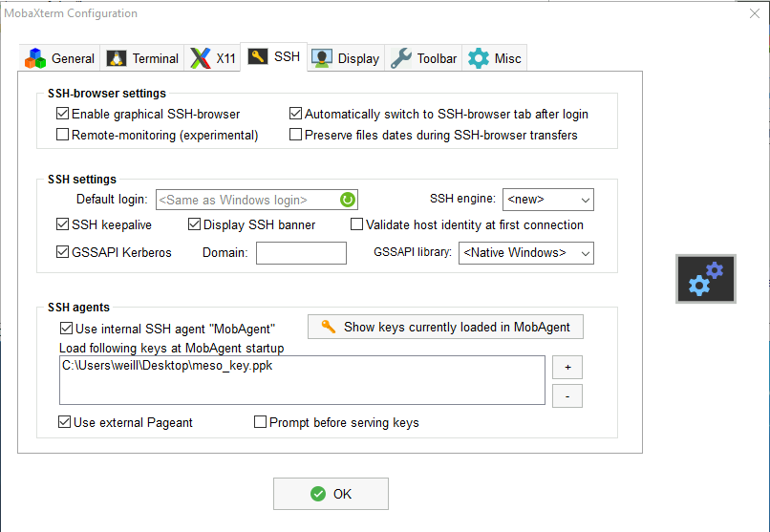770x532 pixels.
Task: Open the General tab
Action: pos(59,58)
